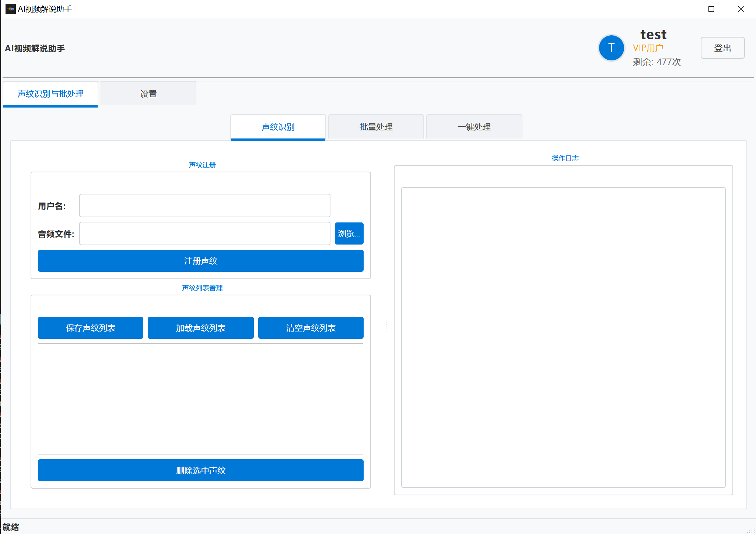The width and height of the screenshot is (756, 534).
Task: Clear list with 清空声纹列表
Action: [311, 328]
